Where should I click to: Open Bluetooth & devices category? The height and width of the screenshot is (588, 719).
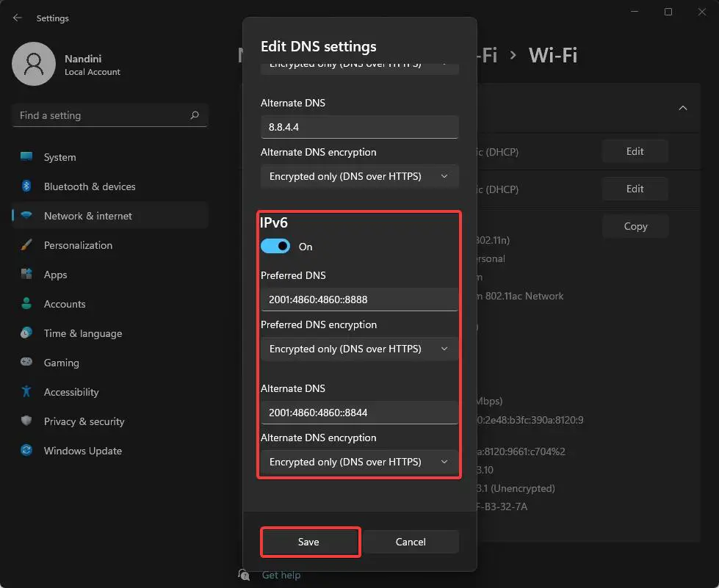pos(110,186)
